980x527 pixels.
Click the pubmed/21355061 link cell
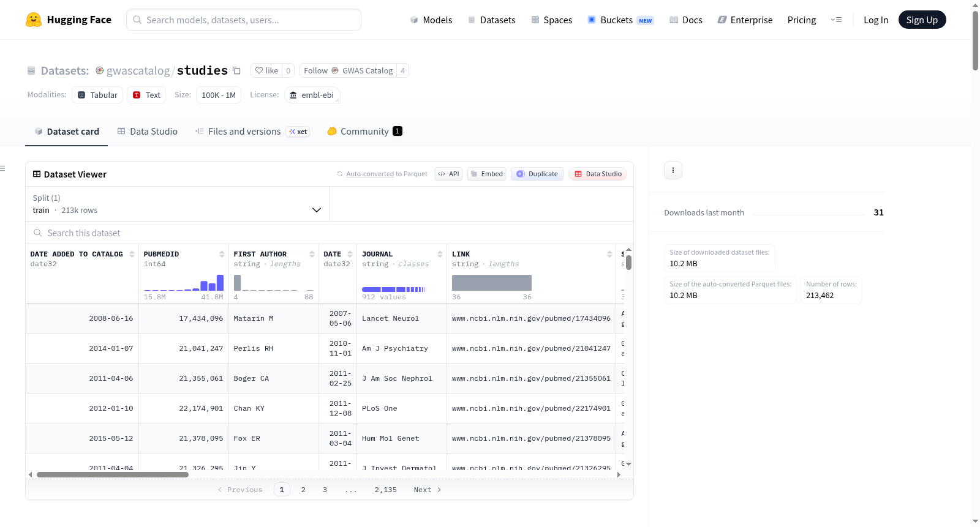[531, 378]
